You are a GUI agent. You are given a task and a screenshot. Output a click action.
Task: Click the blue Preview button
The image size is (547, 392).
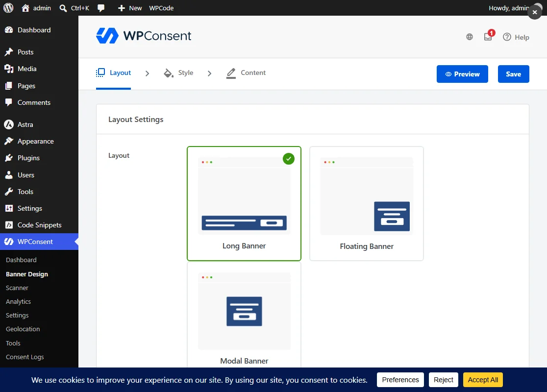[462, 74]
